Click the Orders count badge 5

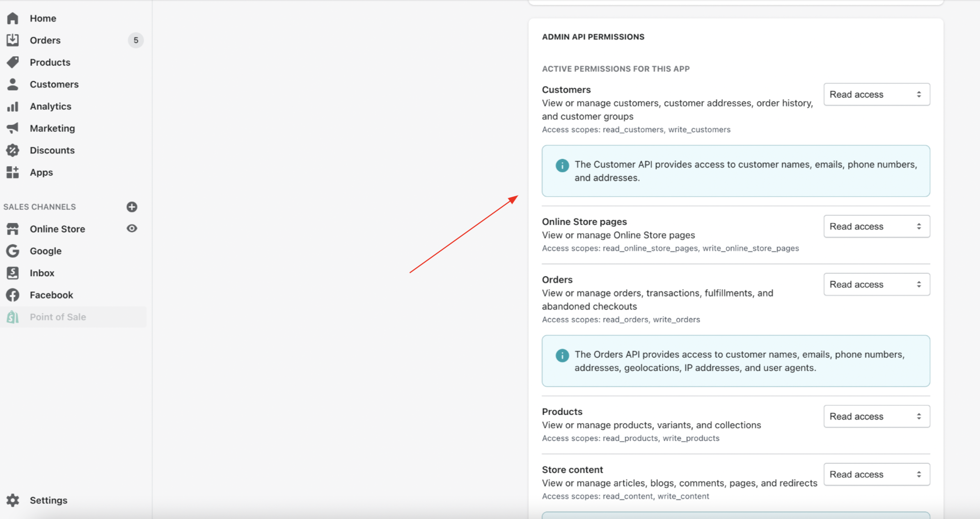136,40
